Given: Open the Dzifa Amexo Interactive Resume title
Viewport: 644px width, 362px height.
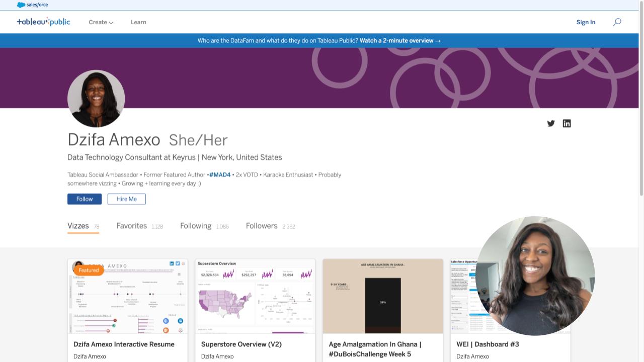Looking at the screenshot, I should 124,344.
